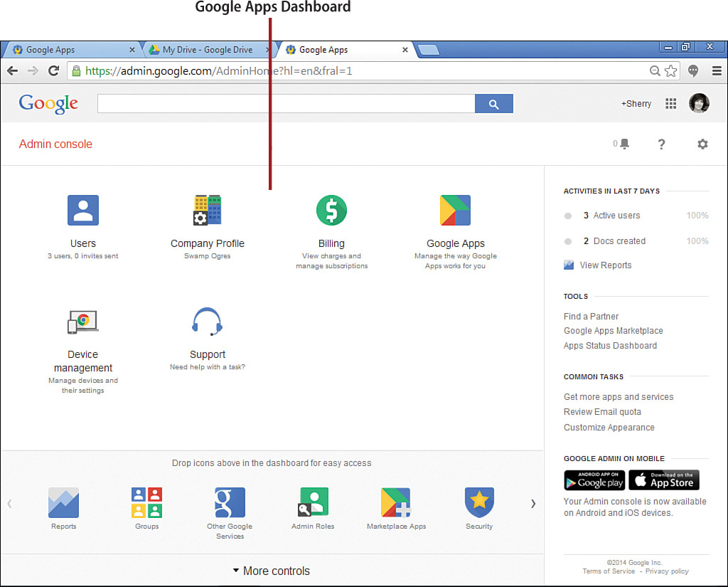Open the Company Profile icon
This screenshot has height=587, width=728.
click(207, 210)
